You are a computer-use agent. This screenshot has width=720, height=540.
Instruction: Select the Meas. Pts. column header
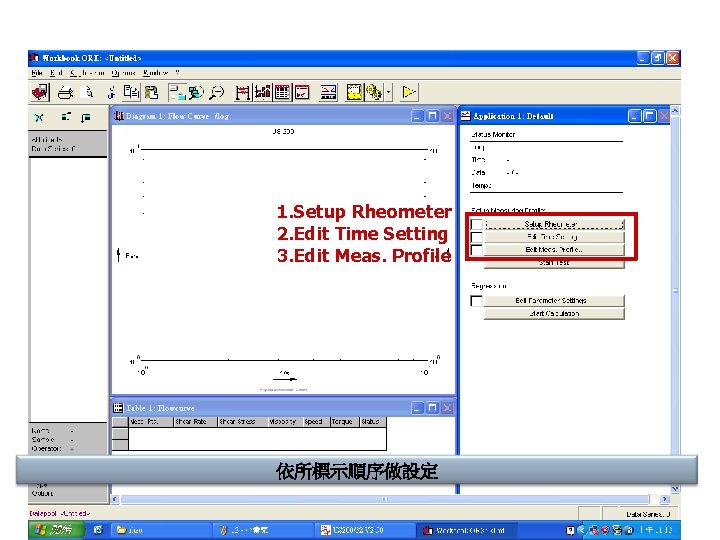click(x=151, y=422)
